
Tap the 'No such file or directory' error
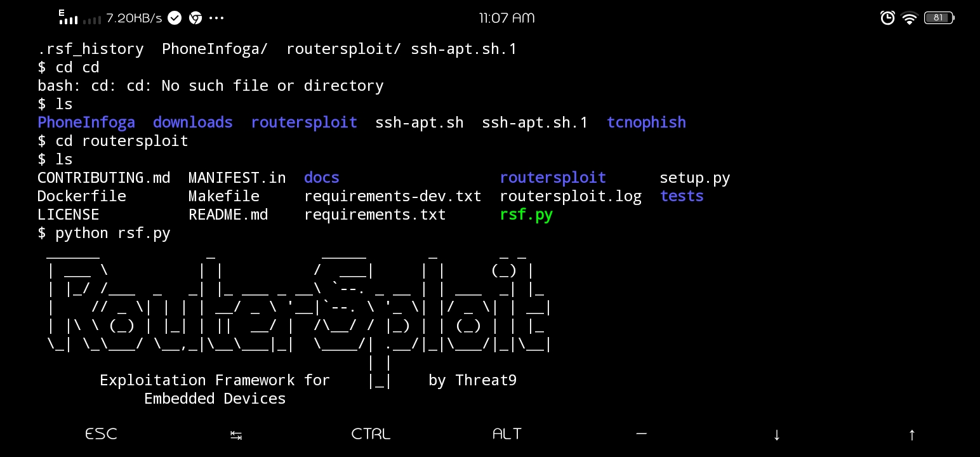point(272,85)
